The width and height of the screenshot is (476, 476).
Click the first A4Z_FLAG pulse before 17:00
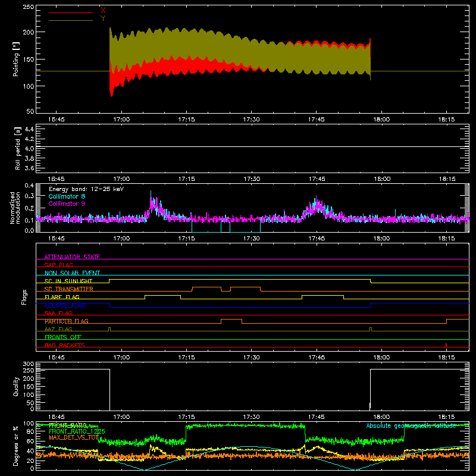[x=109, y=329]
